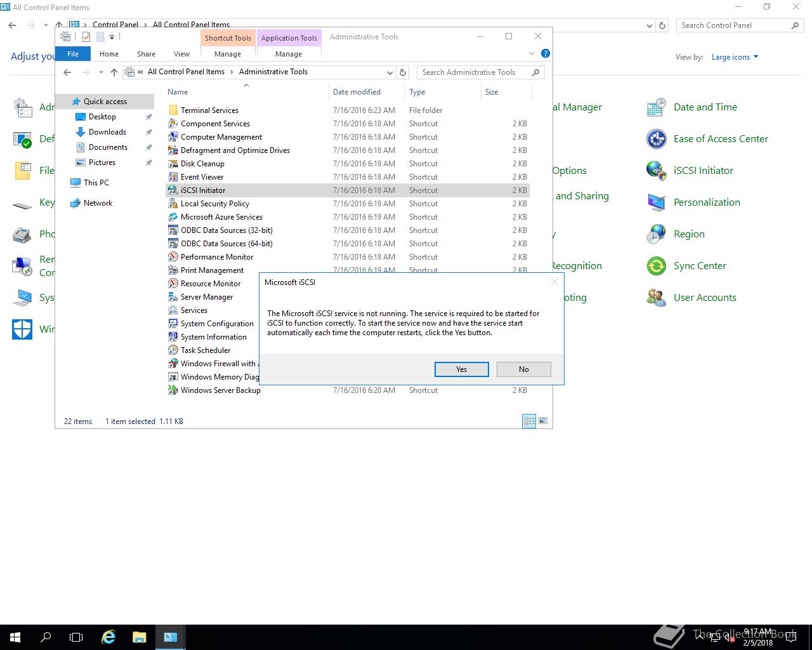
Task: Select ODBC Data Sources (64-bit) icon
Action: coord(173,244)
